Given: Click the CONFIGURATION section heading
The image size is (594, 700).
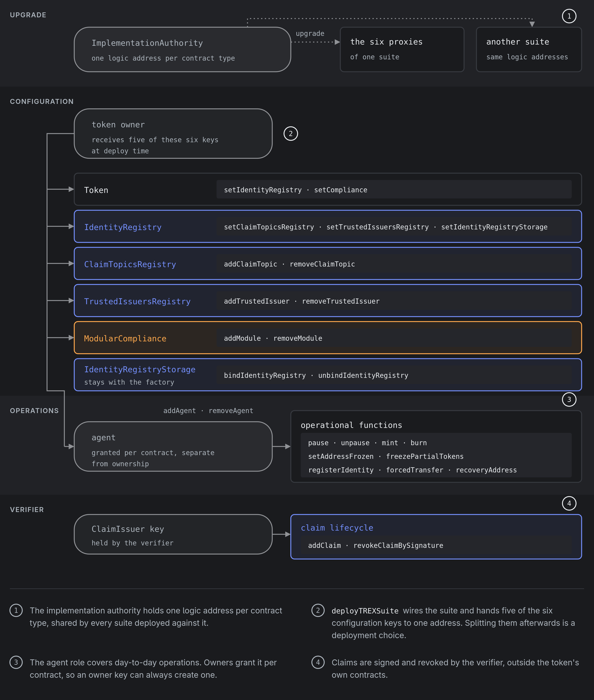Looking at the screenshot, I should pos(42,101).
